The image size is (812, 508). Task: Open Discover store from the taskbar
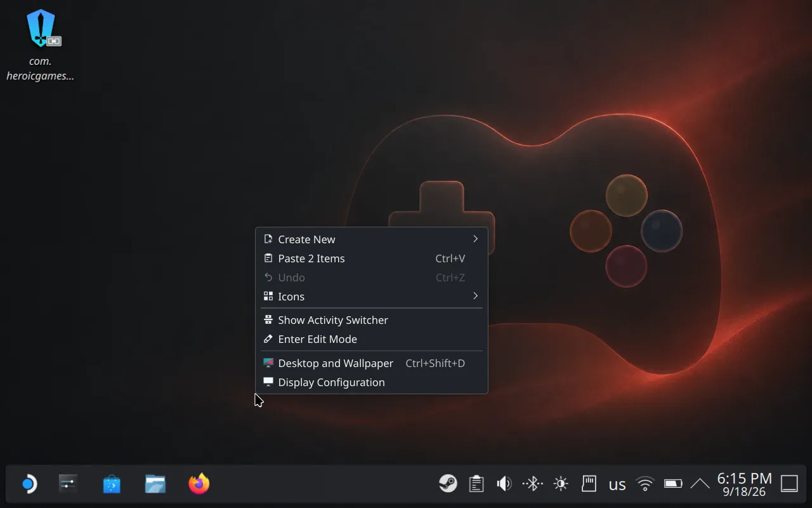(x=112, y=485)
